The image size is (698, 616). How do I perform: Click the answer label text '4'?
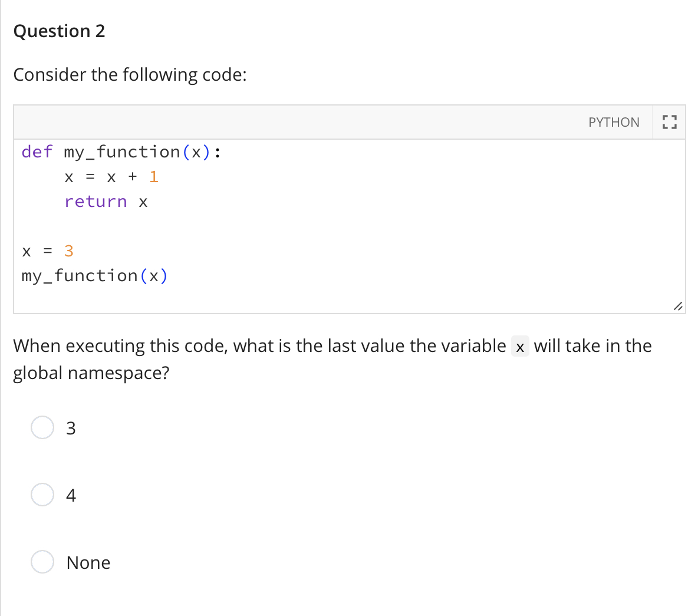click(71, 495)
